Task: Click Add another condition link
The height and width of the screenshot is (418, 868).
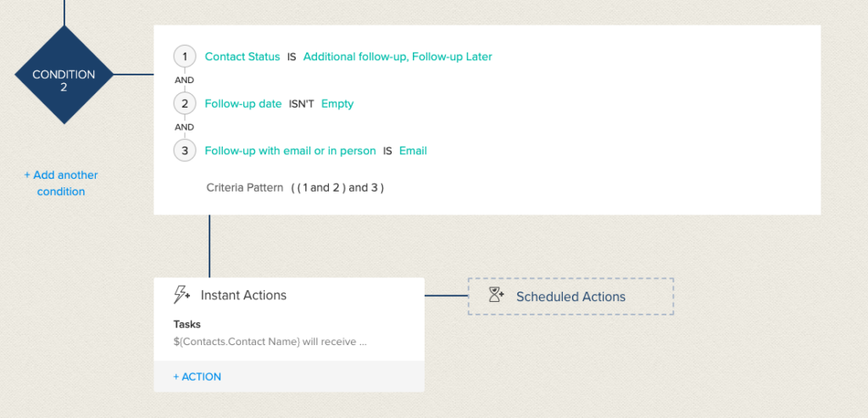Action: click(x=61, y=183)
